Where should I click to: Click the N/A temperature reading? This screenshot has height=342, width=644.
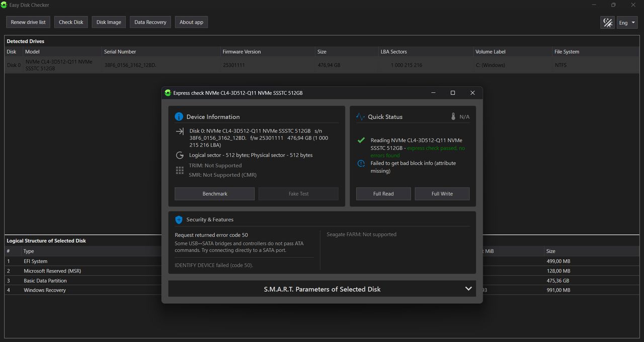click(464, 117)
